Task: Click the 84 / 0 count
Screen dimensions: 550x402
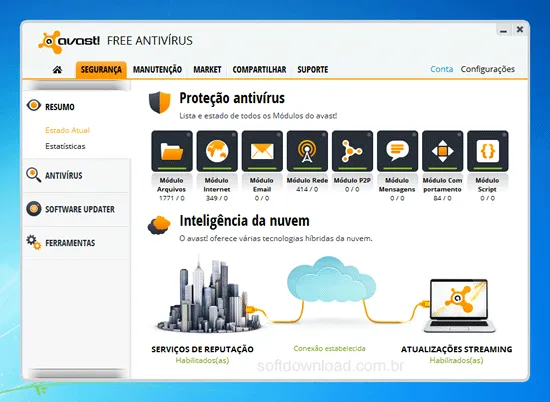Action: (442, 198)
